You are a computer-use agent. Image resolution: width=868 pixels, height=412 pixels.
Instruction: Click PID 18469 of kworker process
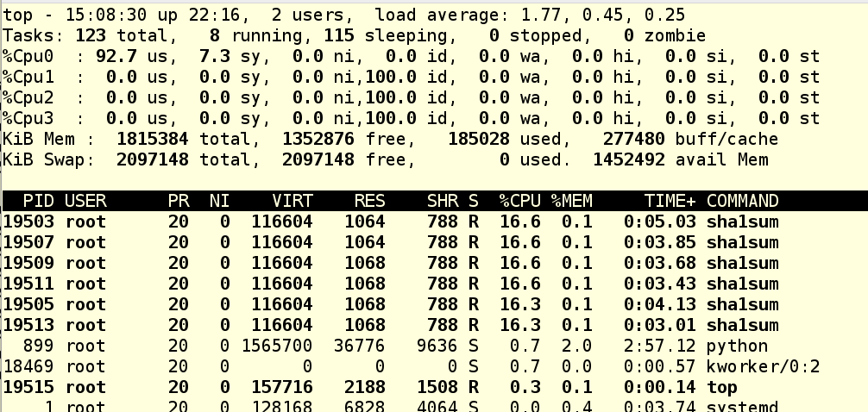tap(28, 366)
